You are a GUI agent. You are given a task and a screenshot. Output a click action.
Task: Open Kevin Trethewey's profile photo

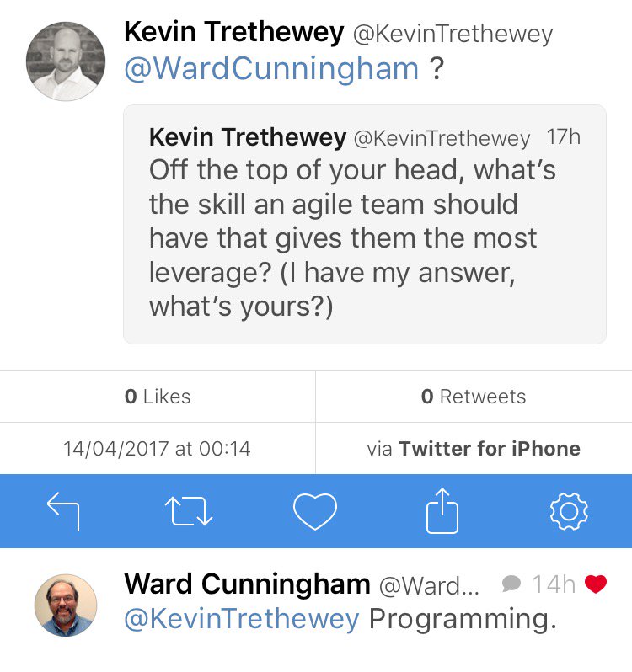pos(67,61)
